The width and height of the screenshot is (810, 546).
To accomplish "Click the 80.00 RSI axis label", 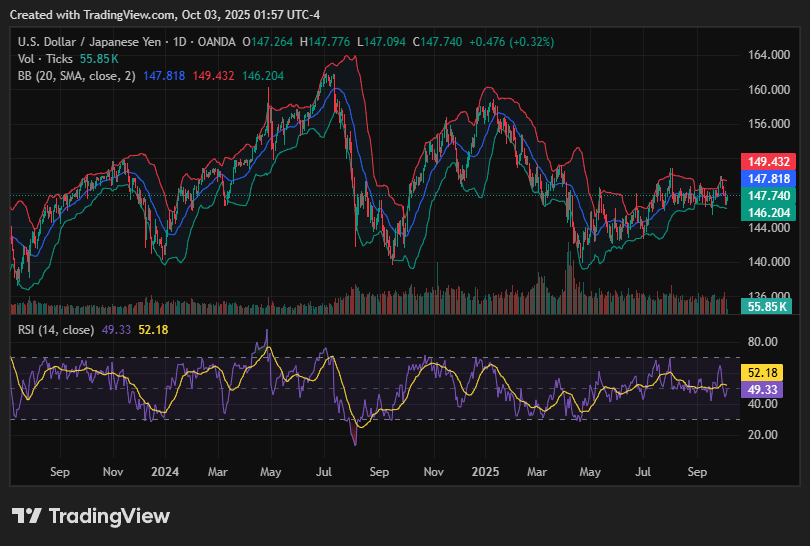I will pyautogui.click(x=765, y=341).
